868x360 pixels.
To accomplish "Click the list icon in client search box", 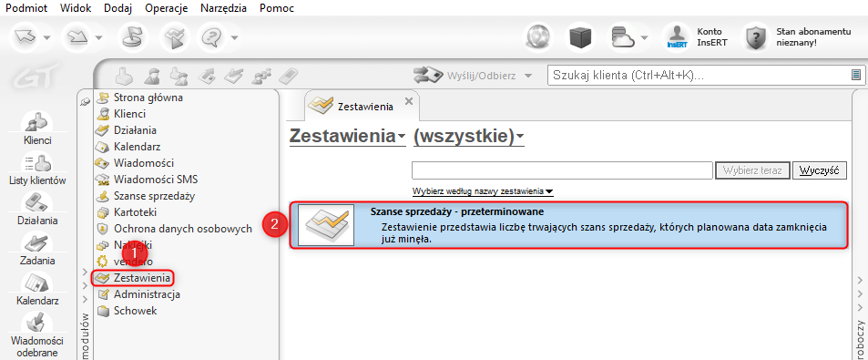I will (856, 76).
